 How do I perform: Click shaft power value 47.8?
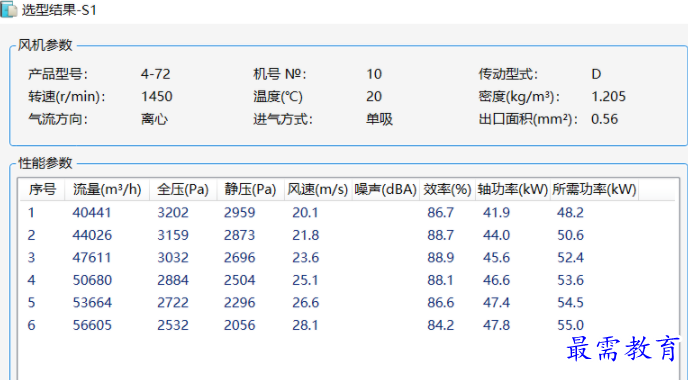pyautogui.click(x=496, y=325)
